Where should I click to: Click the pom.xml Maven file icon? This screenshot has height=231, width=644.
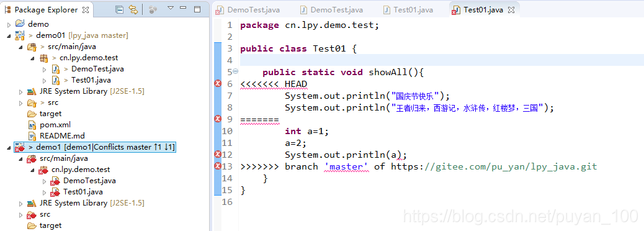click(32, 125)
